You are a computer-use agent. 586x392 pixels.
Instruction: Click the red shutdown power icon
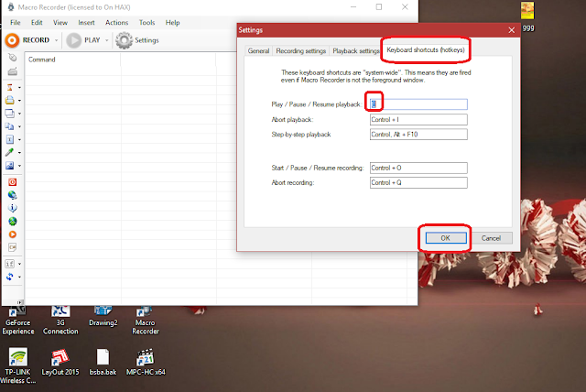[12, 182]
